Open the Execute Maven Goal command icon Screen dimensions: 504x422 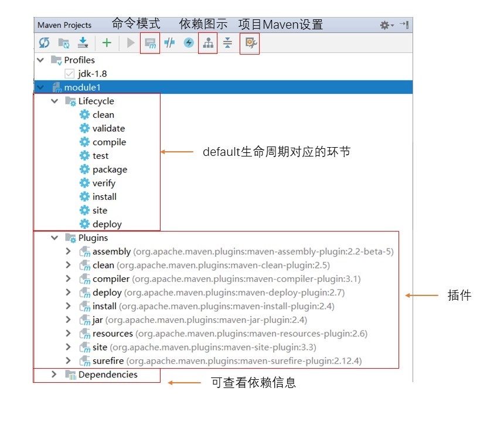click(150, 43)
